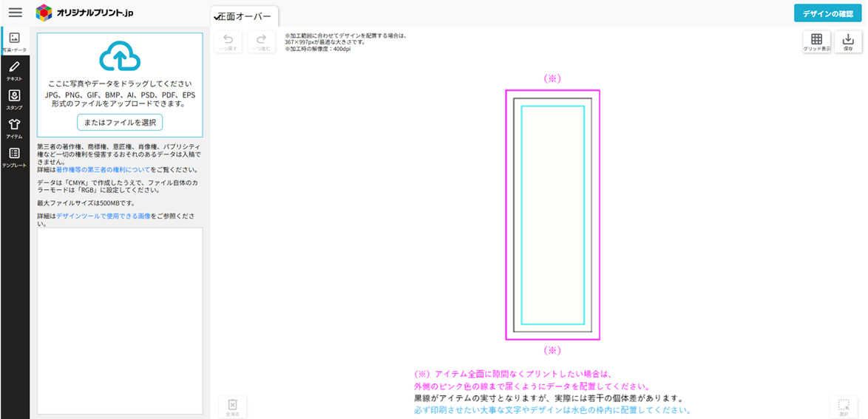Click inside the cyan print area canvas
868x419 pixels.
[x=552, y=215]
